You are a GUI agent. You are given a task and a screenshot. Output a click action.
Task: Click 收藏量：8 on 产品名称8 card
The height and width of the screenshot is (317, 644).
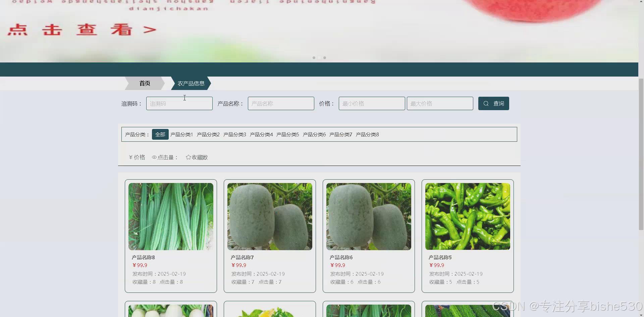click(x=144, y=282)
